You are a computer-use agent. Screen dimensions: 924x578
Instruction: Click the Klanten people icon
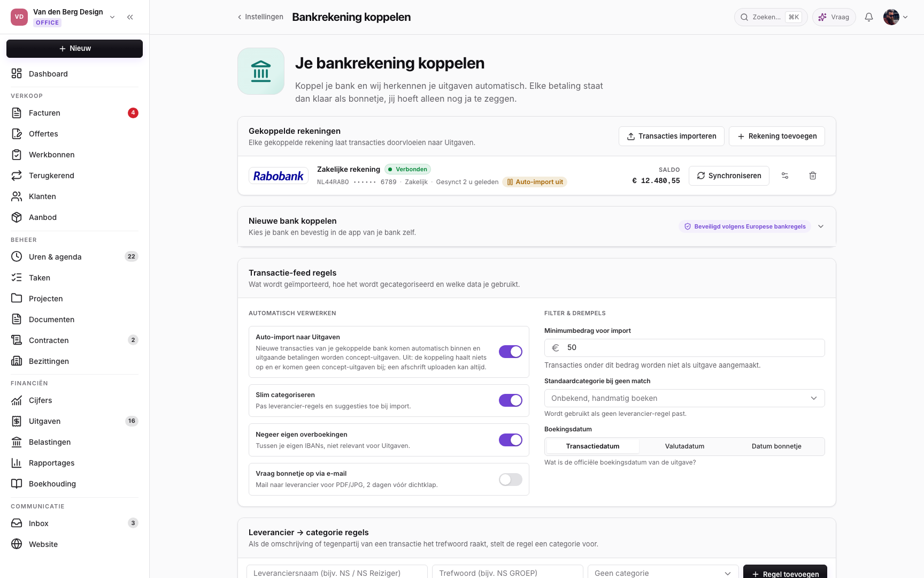[17, 196]
